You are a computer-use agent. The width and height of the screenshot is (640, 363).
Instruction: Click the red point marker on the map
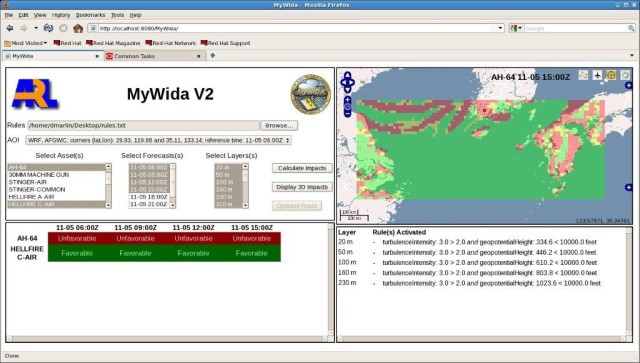click(x=484, y=110)
